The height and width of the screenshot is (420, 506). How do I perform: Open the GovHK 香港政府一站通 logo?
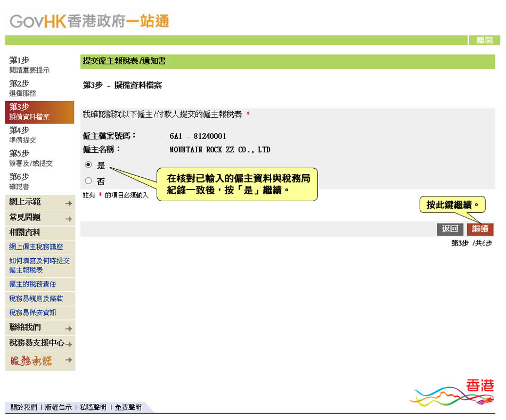(89, 21)
